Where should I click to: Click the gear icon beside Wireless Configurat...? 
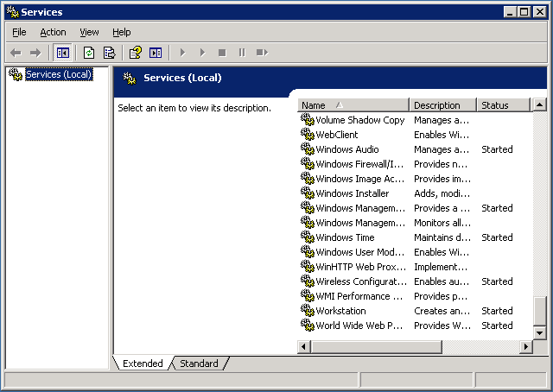308,281
